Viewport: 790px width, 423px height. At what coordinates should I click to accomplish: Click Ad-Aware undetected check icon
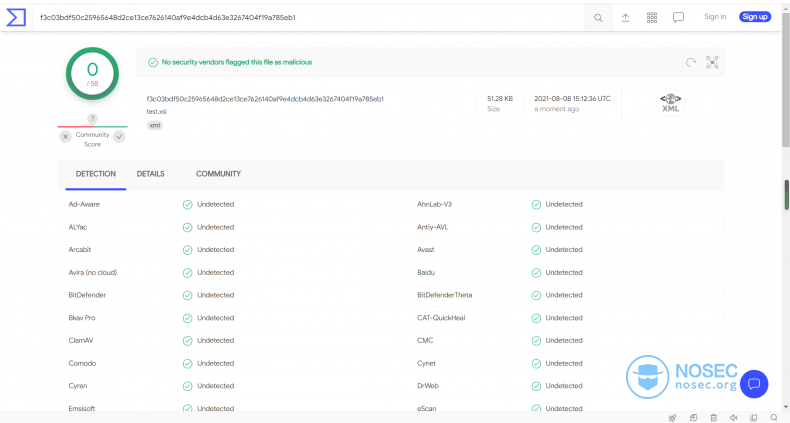(x=187, y=204)
